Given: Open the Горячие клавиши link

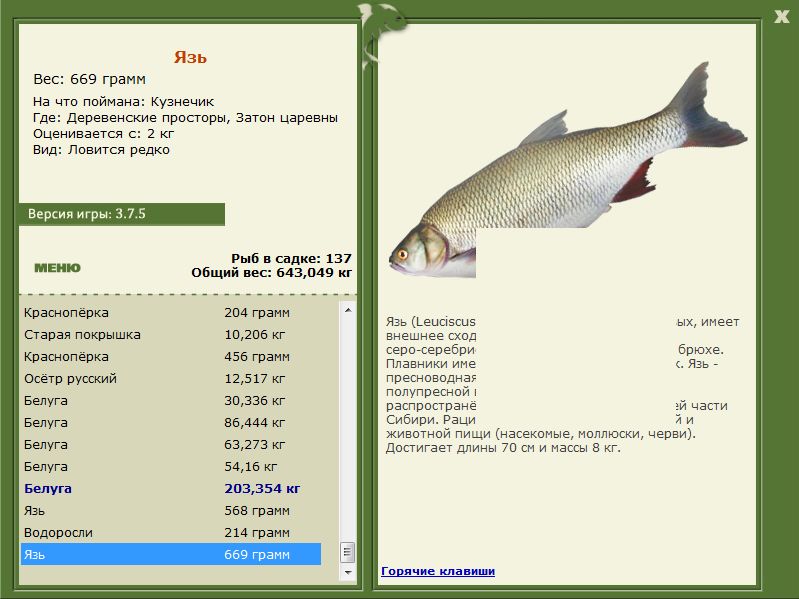Looking at the screenshot, I should pyautogui.click(x=438, y=571).
